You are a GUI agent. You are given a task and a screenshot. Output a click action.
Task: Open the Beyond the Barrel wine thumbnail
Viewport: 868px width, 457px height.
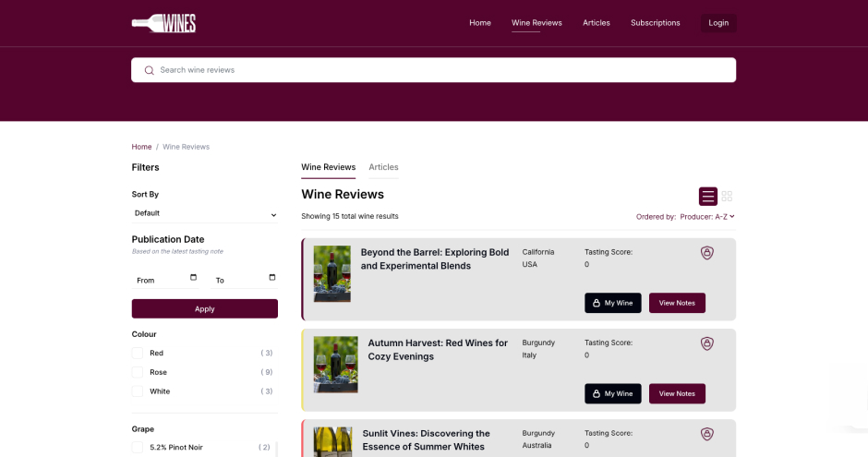click(x=332, y=274)
